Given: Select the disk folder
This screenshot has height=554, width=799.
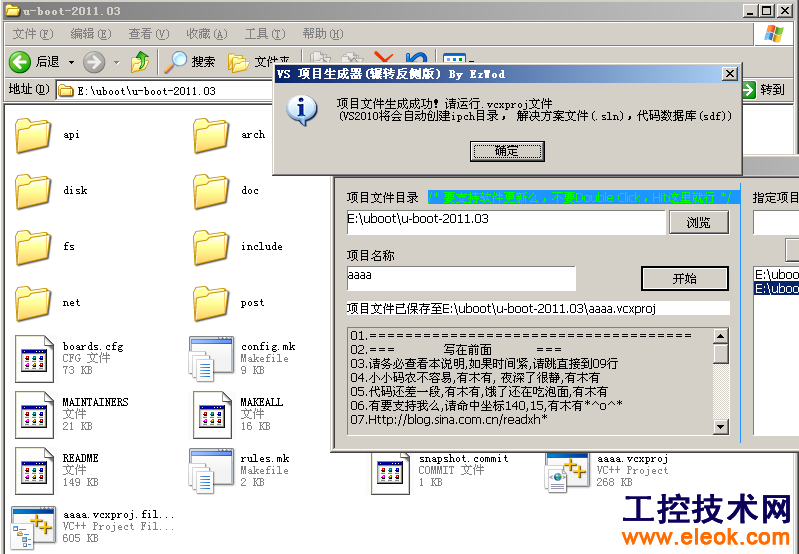Looking at the screenshot, I should [x=33, y=192].
